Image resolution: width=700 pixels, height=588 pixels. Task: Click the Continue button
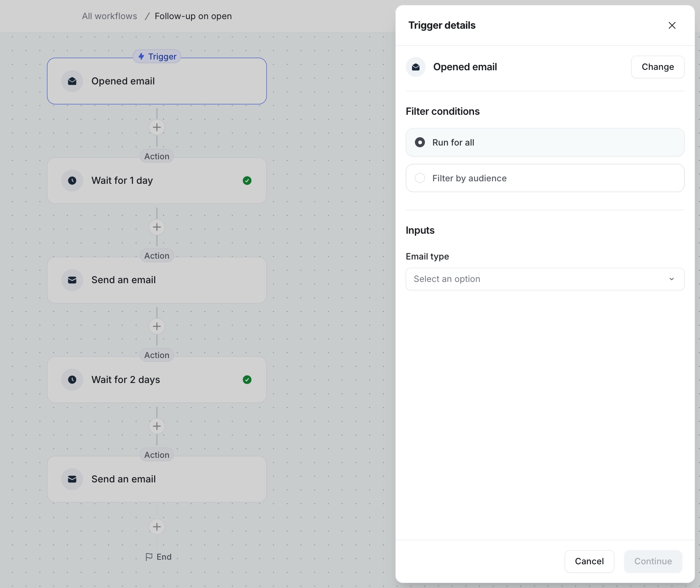(x=653, y=561)
